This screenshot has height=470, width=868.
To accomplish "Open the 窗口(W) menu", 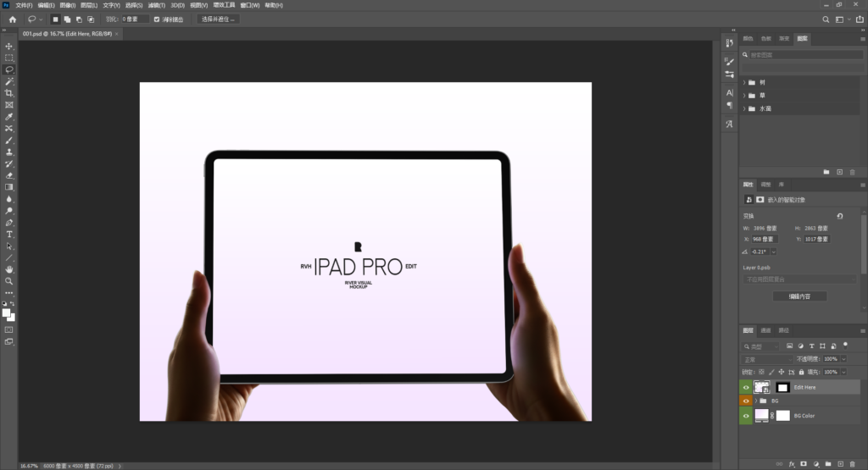I will pos(250,5).
